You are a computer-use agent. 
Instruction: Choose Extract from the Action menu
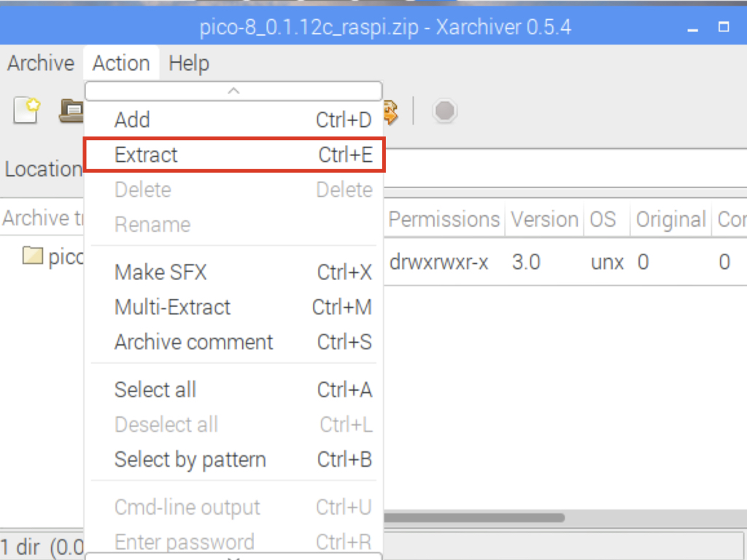pos(234,155)
